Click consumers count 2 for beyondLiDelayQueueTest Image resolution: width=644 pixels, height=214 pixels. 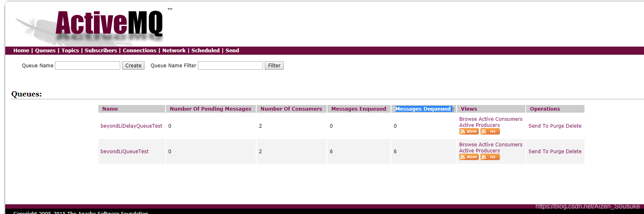(x=260, y=126)
